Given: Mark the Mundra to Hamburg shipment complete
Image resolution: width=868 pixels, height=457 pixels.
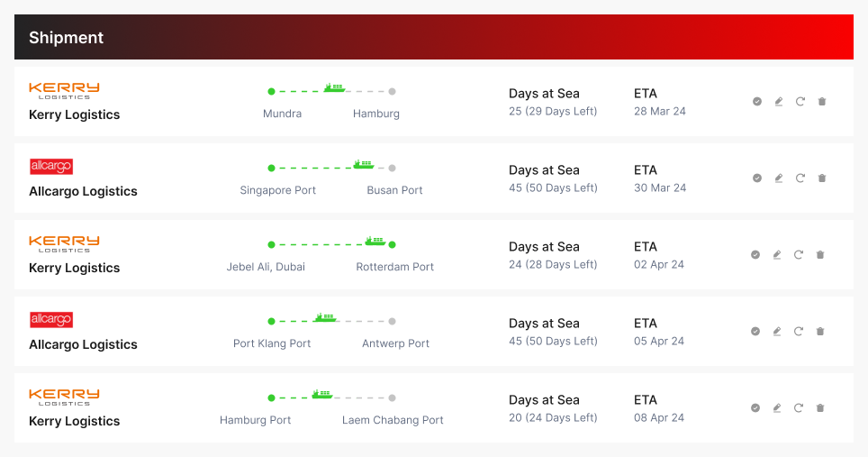Looking at the screenshot, I should click(757, 102).
